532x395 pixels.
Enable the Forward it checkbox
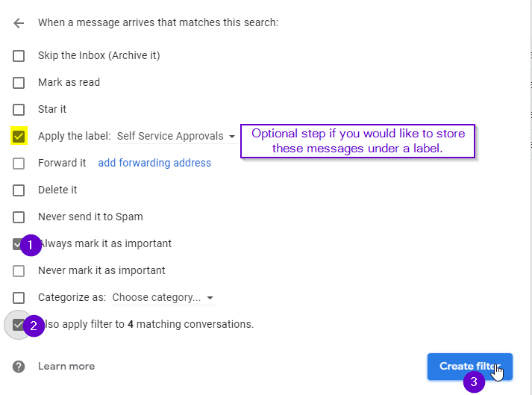[19, 164]
